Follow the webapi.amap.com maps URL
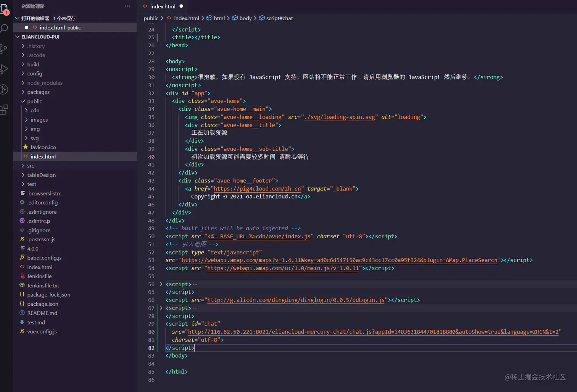 point(339,260)
